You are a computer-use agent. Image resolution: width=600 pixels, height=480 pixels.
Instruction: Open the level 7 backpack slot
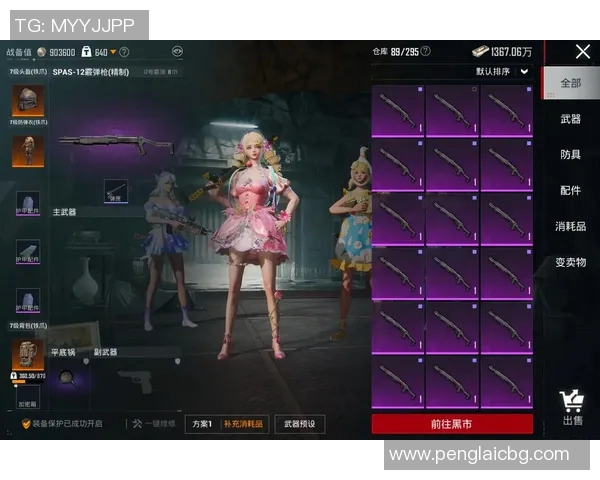click(x=25, y=354)
